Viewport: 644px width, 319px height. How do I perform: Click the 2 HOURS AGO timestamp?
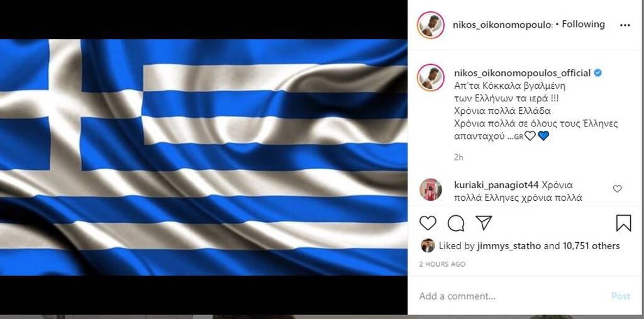point(442,264)
